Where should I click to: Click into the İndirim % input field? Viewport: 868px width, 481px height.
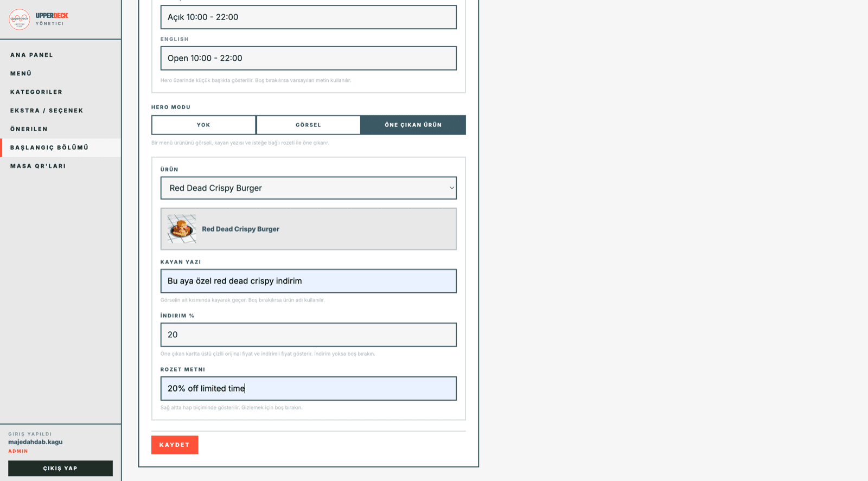point(309,335)
